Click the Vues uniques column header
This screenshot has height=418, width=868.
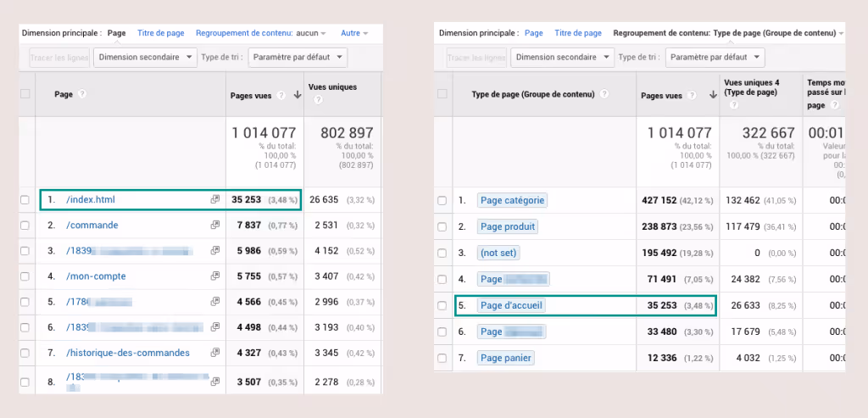(x=332, y=87)
